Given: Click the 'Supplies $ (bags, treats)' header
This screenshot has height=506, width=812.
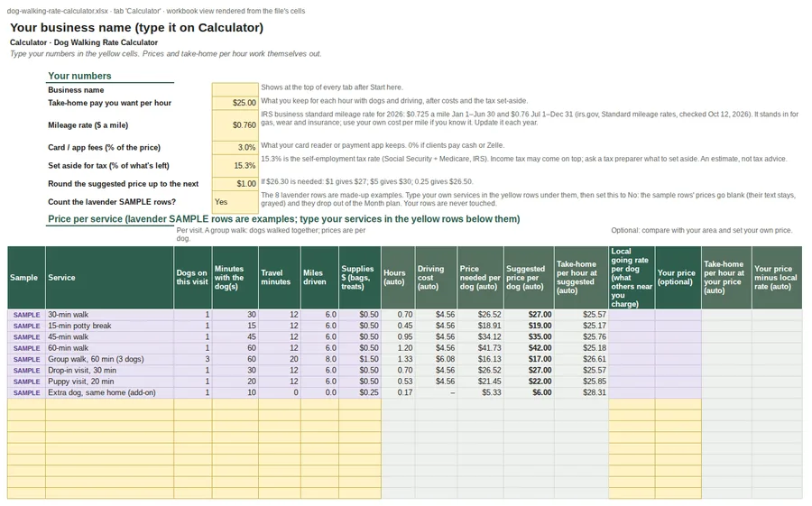Looking at the screenshot, I should tap(360, 278).
